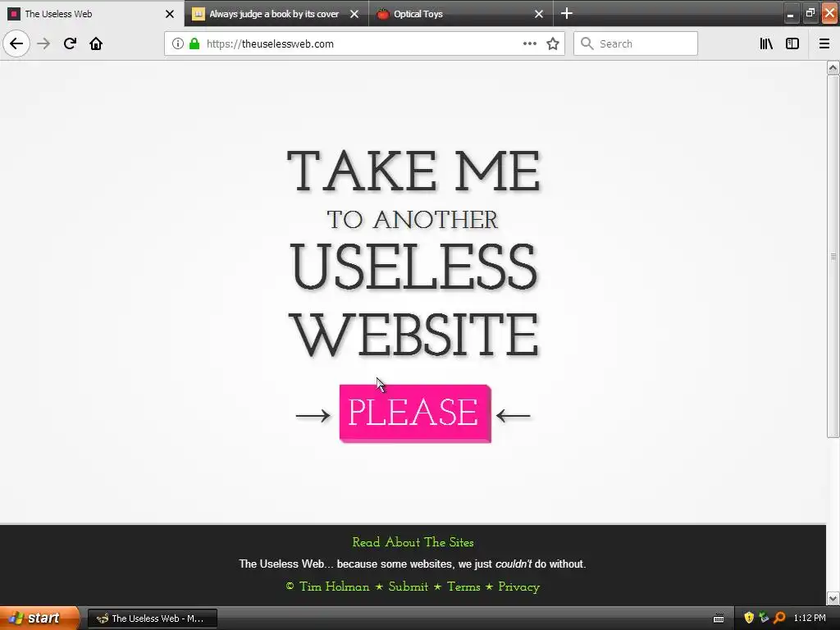Switch to the Optical Toys tab

(x=461, y=14)
